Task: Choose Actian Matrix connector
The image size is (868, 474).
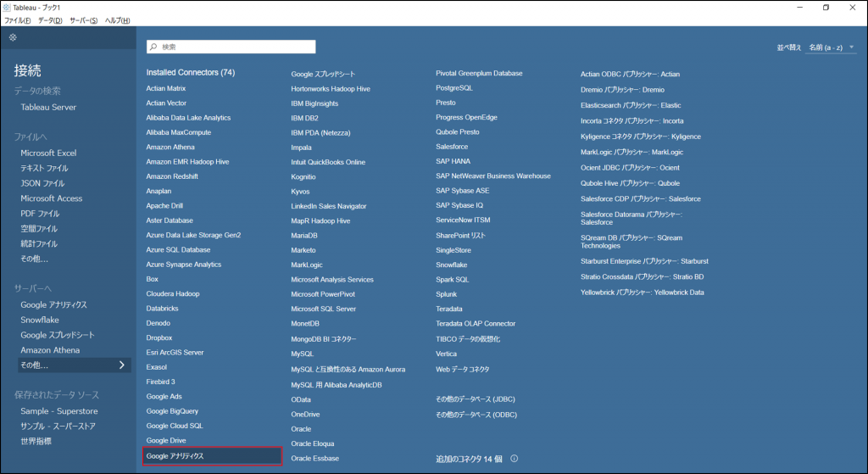Action: [166, 88]
